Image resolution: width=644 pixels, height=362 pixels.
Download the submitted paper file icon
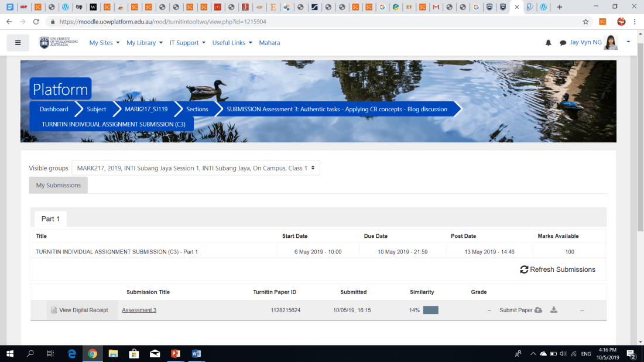(x=554, y=310)
